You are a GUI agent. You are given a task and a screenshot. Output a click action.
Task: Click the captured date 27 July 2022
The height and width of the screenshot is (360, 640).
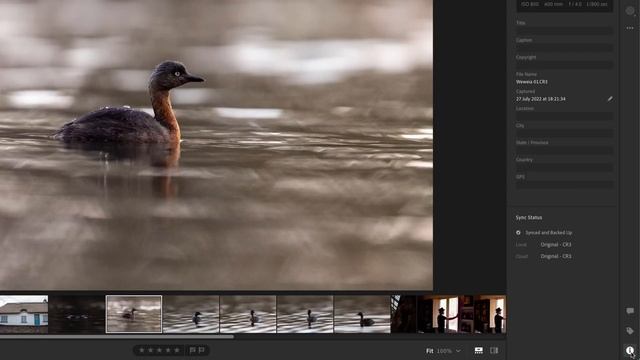point(540,99)
